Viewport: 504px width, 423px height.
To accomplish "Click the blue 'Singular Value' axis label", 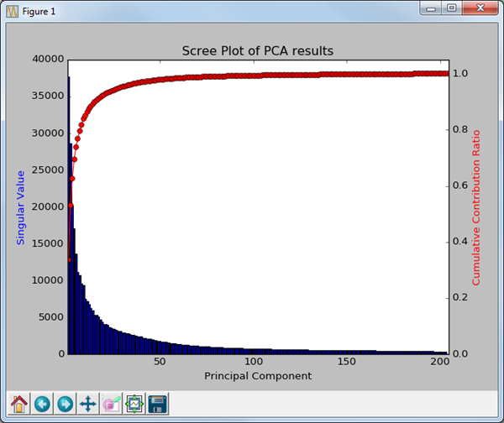I will point(20,206).
